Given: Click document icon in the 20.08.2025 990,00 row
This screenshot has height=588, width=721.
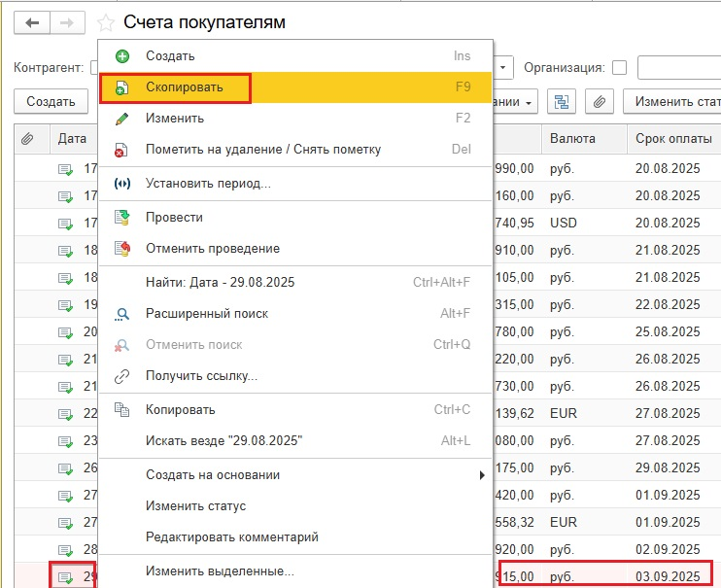Looking at the screenshot, I should tap(65, 170).
